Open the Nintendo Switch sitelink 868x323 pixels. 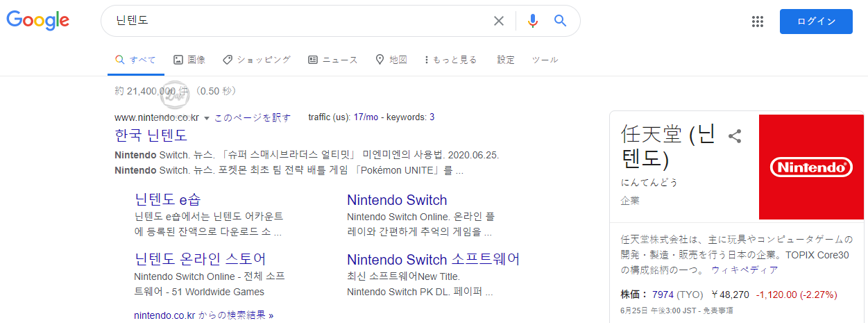[397, 200]
